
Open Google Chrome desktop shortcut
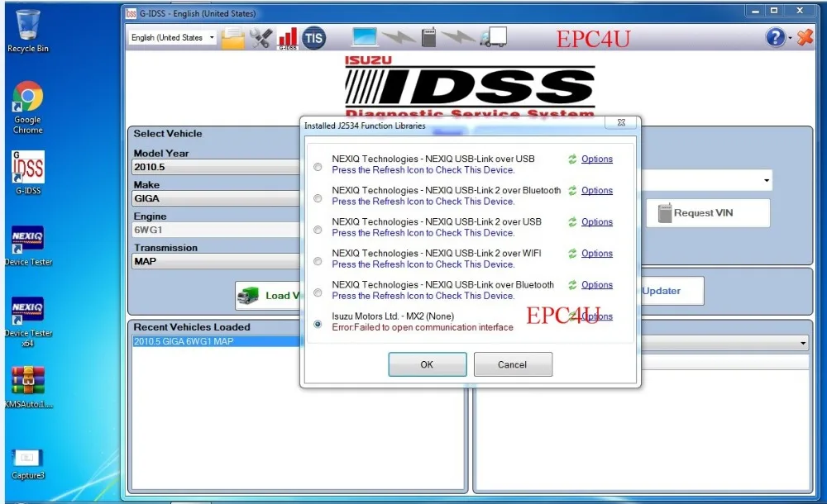28,107
